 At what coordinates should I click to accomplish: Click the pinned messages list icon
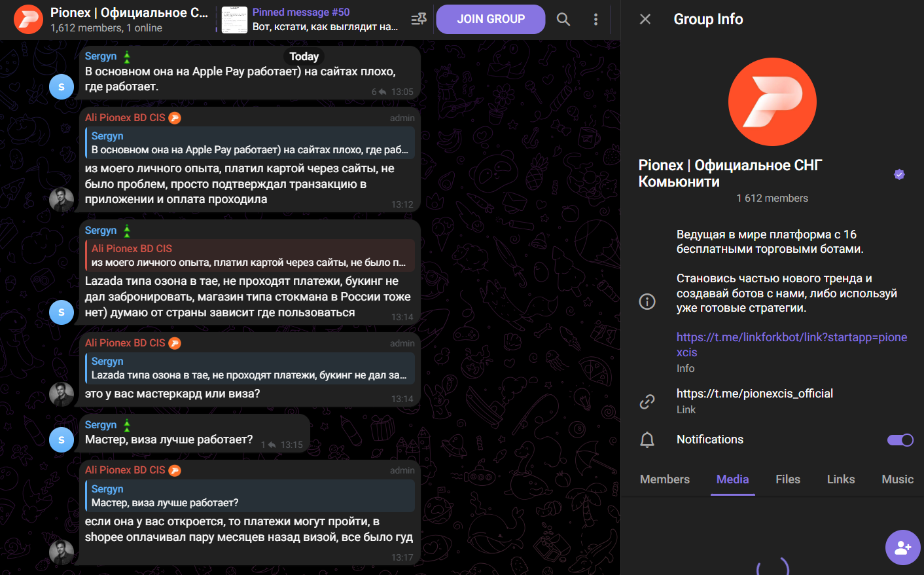tap(418, 20)
